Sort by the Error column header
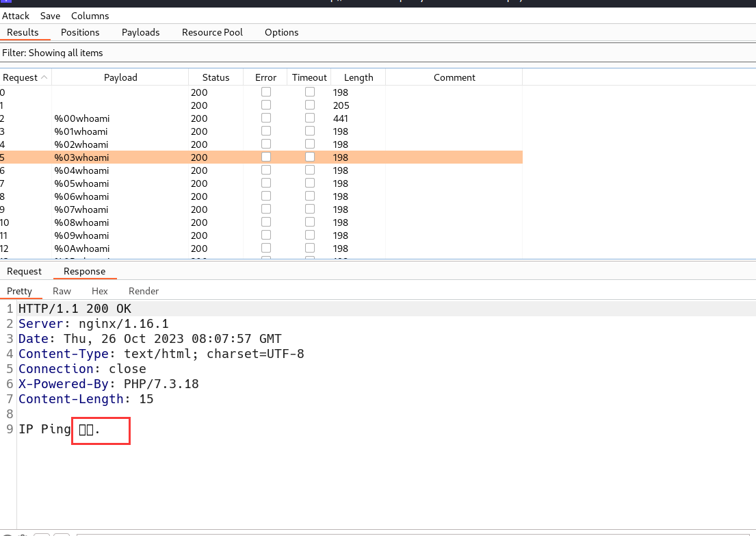 click(265, 77)
